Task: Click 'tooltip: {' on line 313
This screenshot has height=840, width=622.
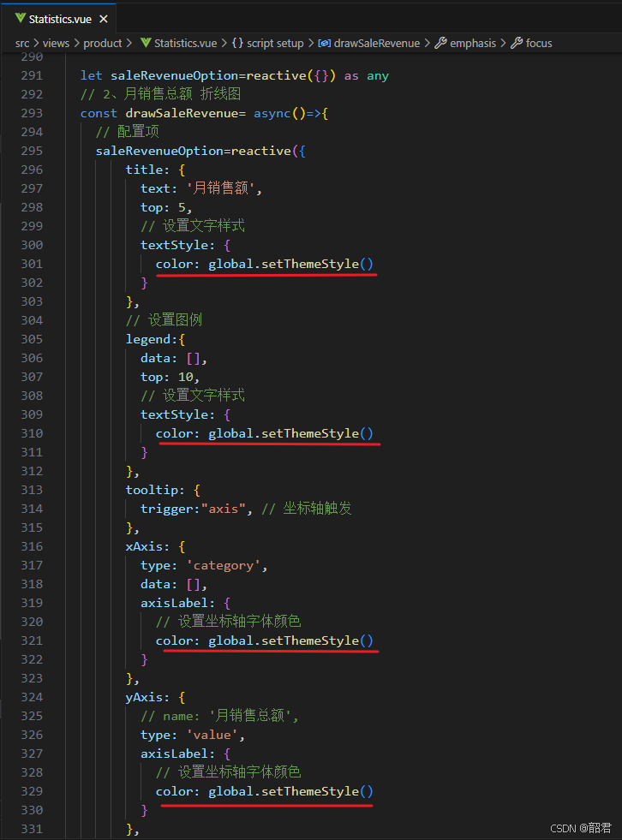Action: [163, 490]
